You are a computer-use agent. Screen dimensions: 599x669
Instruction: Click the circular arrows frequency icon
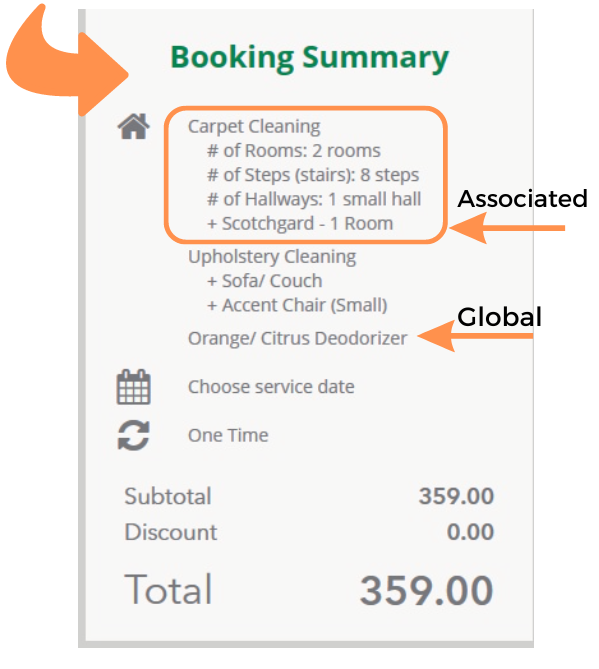[134, 435]
